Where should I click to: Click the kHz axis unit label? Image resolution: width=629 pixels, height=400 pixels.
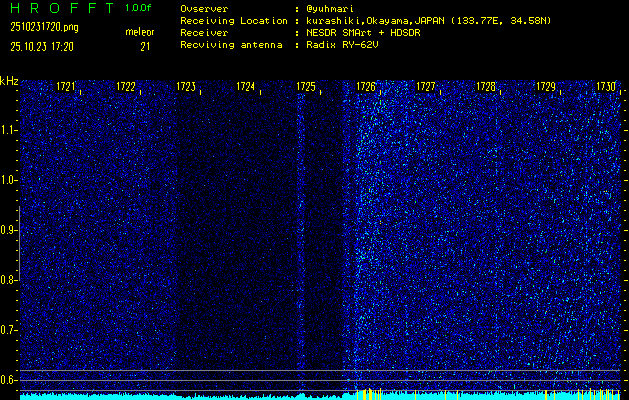(x=9, y=81)
